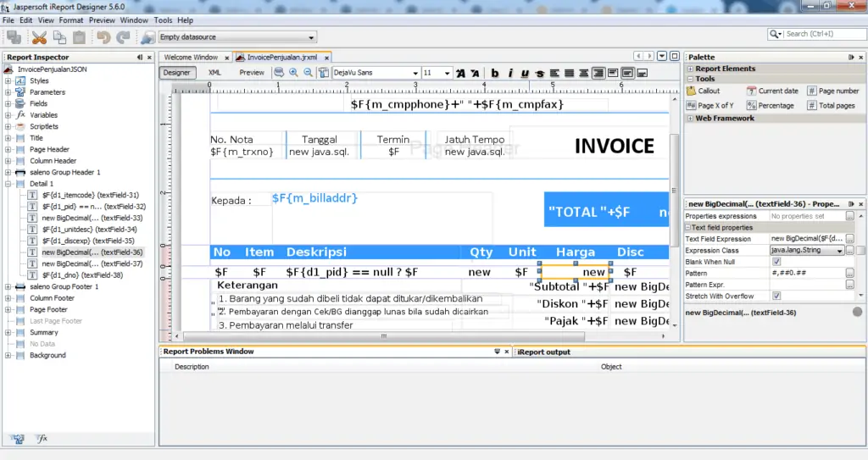Click the formula fx icon at bottom of inspector
This screenshot has height=460, width=868.
(42, 439)
